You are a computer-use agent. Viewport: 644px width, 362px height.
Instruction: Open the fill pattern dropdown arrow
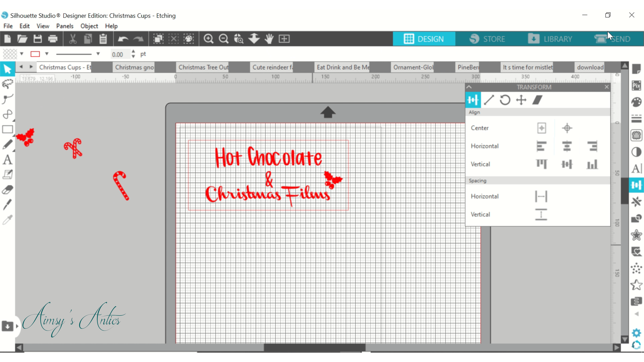(22, 54)
